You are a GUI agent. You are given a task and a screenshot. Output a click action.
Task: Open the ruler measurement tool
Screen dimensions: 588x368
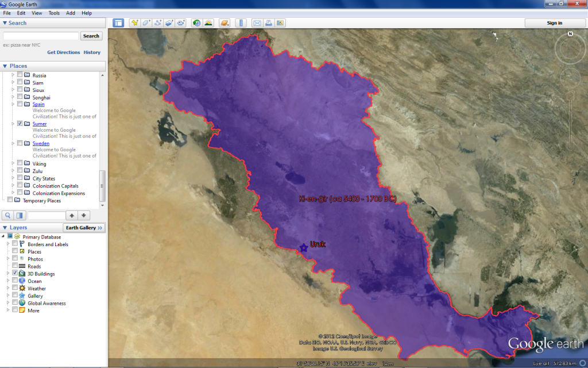pos(241,23)
